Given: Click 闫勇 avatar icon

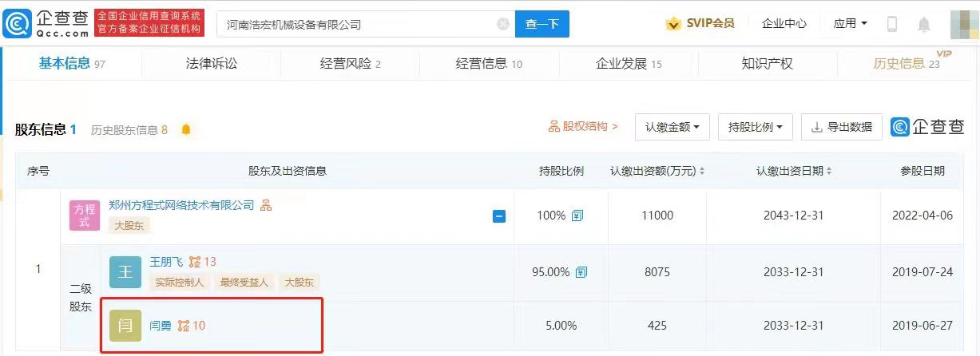Looking at the screenshot, I should [125, 326].
